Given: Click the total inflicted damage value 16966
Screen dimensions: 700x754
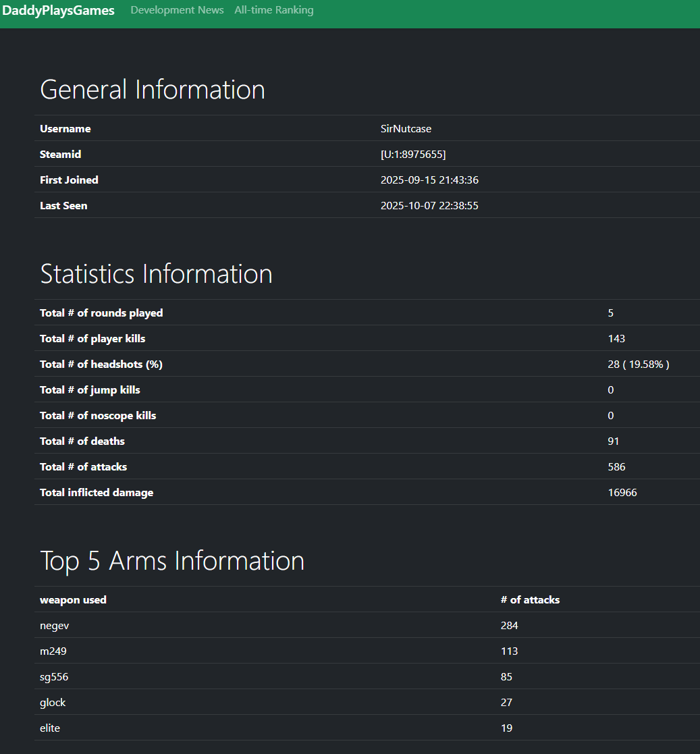Looking at the screenshot, I should click(x=622, y=492).
